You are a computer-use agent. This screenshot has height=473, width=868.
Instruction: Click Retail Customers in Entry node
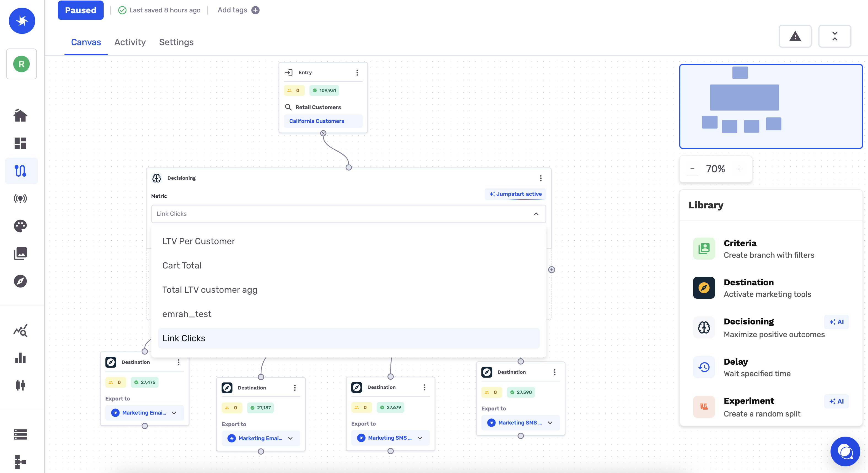(x=318, y=107)
